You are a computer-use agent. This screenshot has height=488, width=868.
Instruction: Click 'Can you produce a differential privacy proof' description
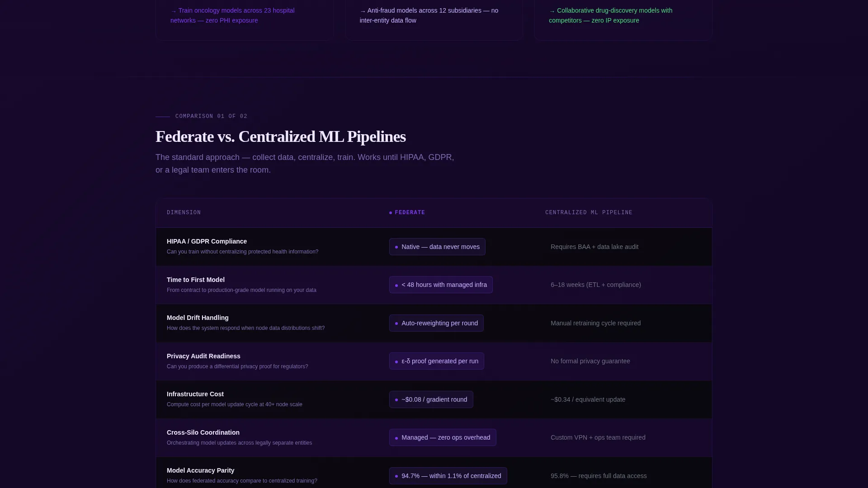pyautogui.click(x=237, y=366)
